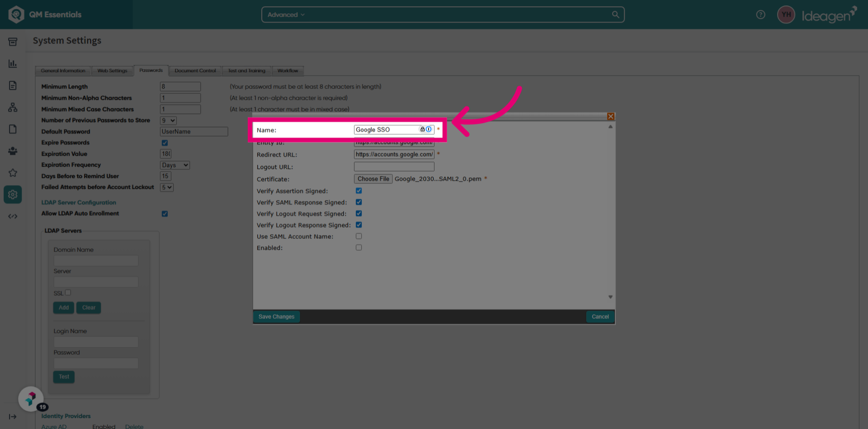Open the walkthrough widget with badge 19
Image resolution: width=868 pixels, height=429 pixels.
pos(31,399)
